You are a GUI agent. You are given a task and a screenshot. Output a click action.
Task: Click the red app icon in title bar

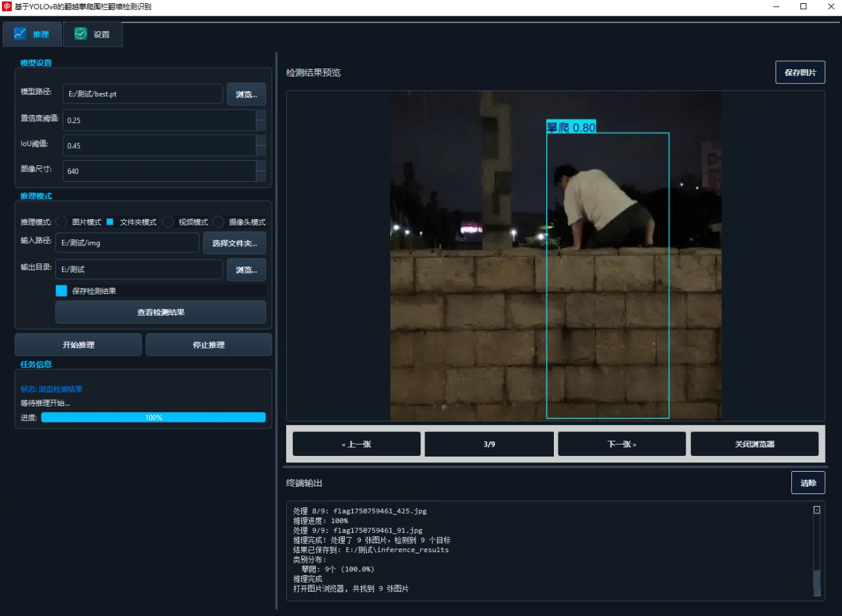[7, 7]
